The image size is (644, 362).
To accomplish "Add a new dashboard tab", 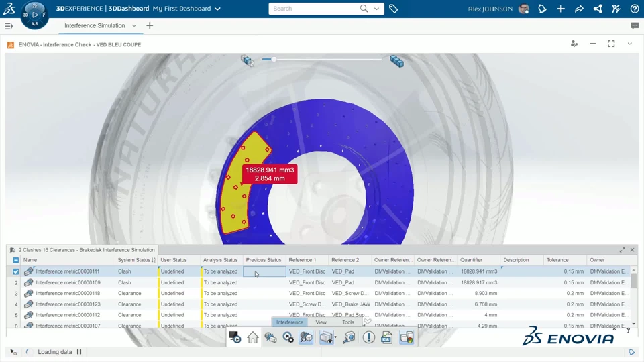I will pos(150,26).
